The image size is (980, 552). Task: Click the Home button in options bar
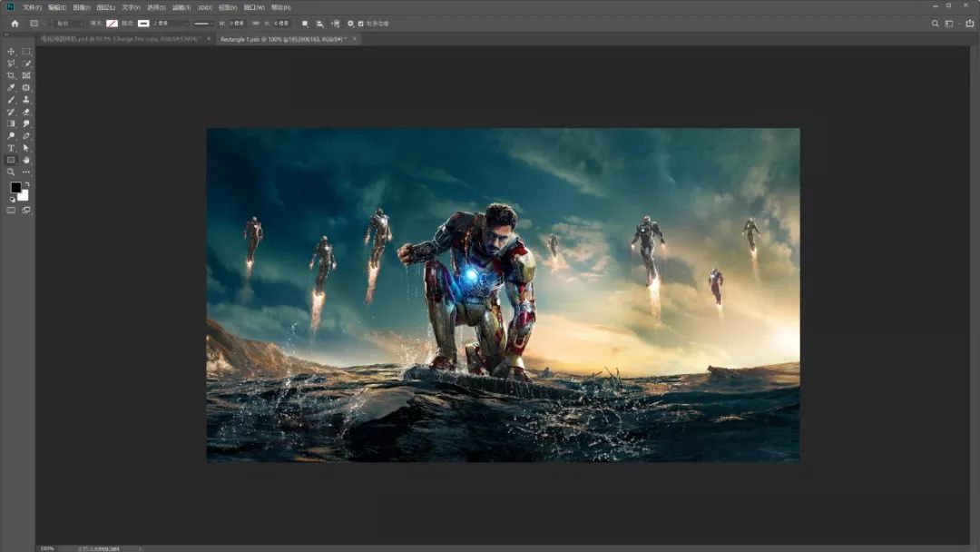pos(15,24)
